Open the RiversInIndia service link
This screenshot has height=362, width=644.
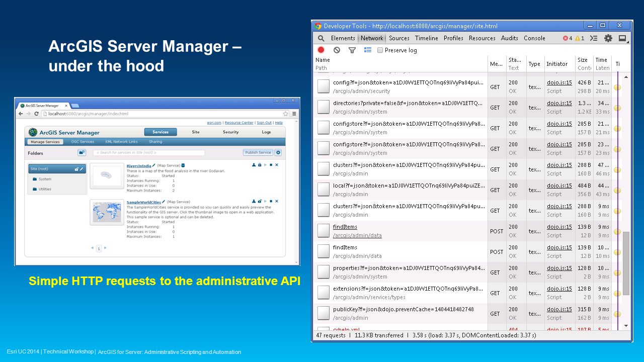click(139, 165)
